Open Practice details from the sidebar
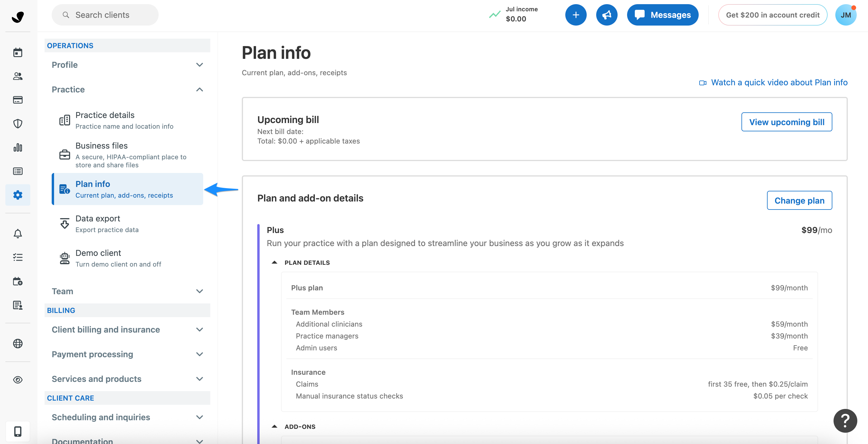 [105, 120]
